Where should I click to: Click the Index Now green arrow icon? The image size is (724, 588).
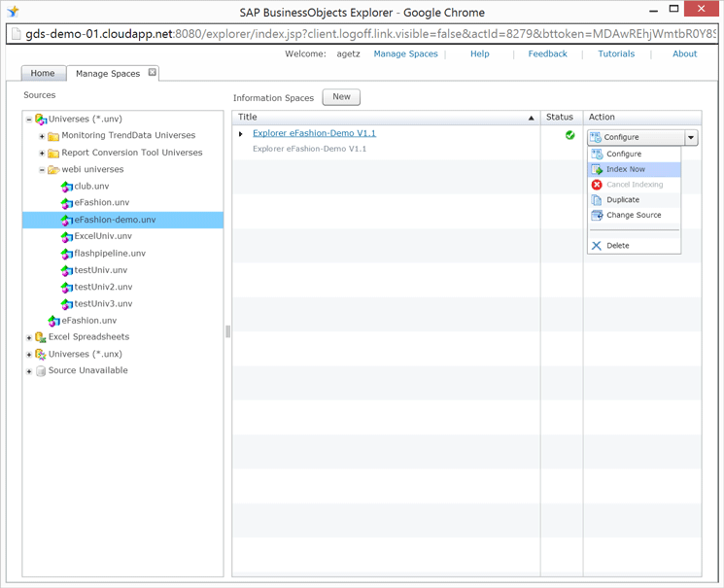[597, 169]
